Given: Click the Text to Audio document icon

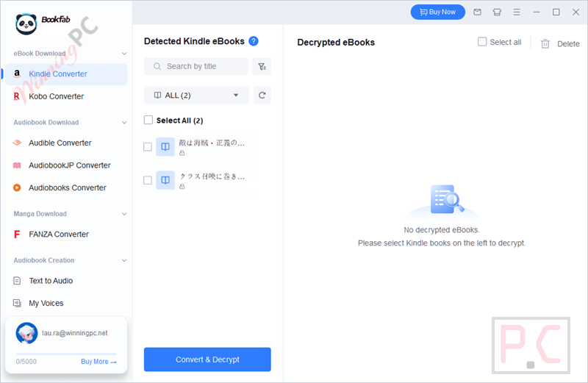Looking at the screenshot, I should tap(17, 281).
